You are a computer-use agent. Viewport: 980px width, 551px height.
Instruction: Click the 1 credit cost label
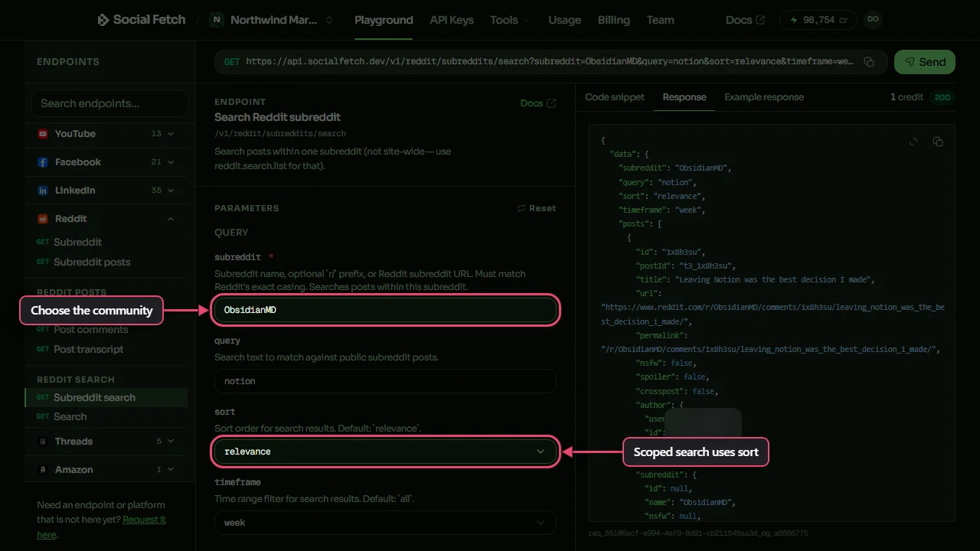click(907, 97)
